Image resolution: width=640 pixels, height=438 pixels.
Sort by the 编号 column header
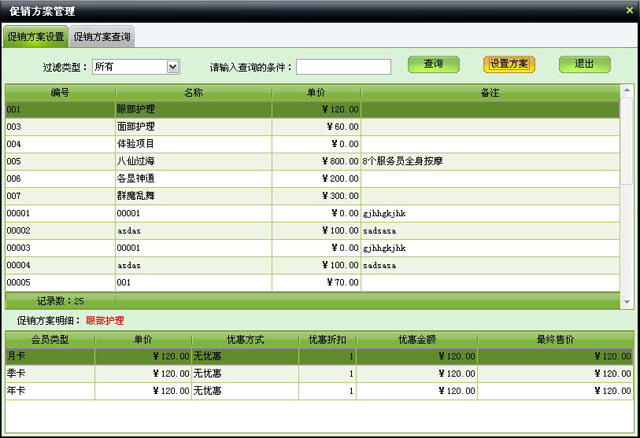click(59, 92)
